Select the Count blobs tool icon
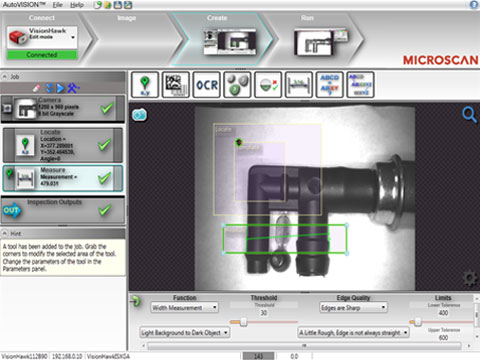The height and width of the screenshot is (360, 480). (x=237, y=85)
